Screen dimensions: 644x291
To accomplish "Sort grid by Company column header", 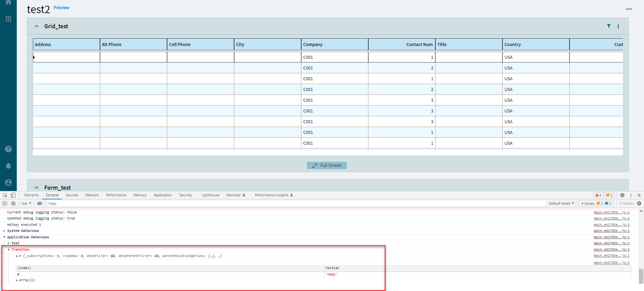I will pos(335,44).
